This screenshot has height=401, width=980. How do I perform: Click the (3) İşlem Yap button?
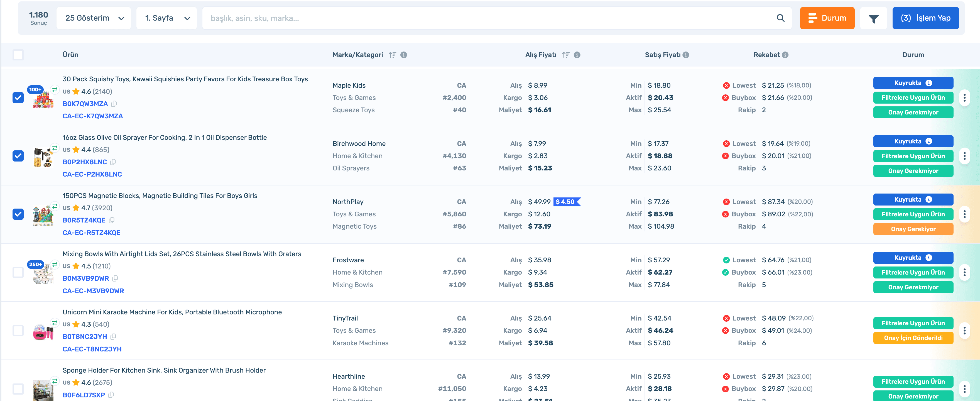[x=925, y=18]
